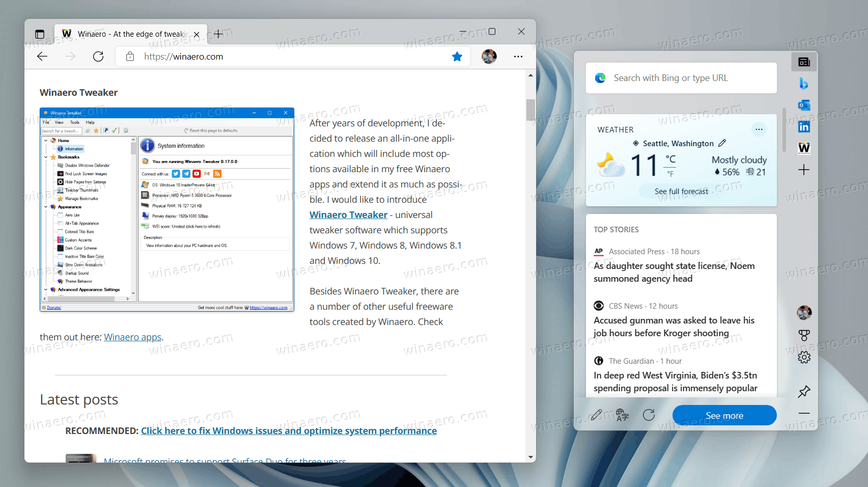Open See full forecast
The image size is (868, 487).
coord(681,192)
